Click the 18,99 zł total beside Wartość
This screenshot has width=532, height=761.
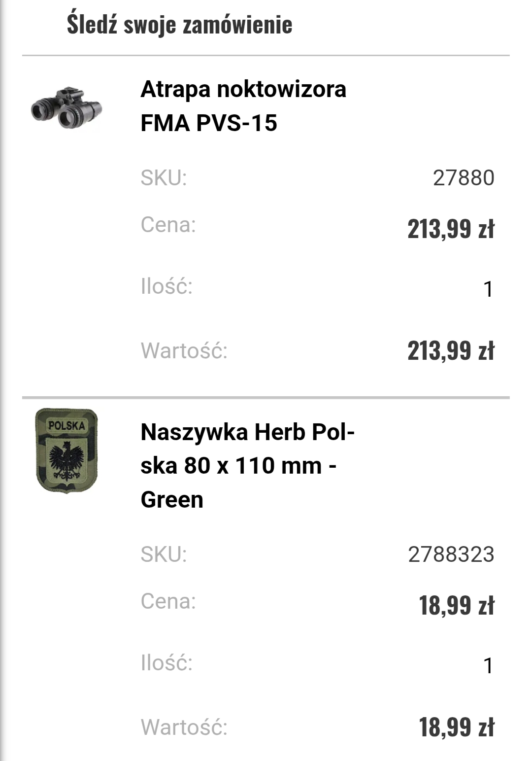tap(456, 727)
